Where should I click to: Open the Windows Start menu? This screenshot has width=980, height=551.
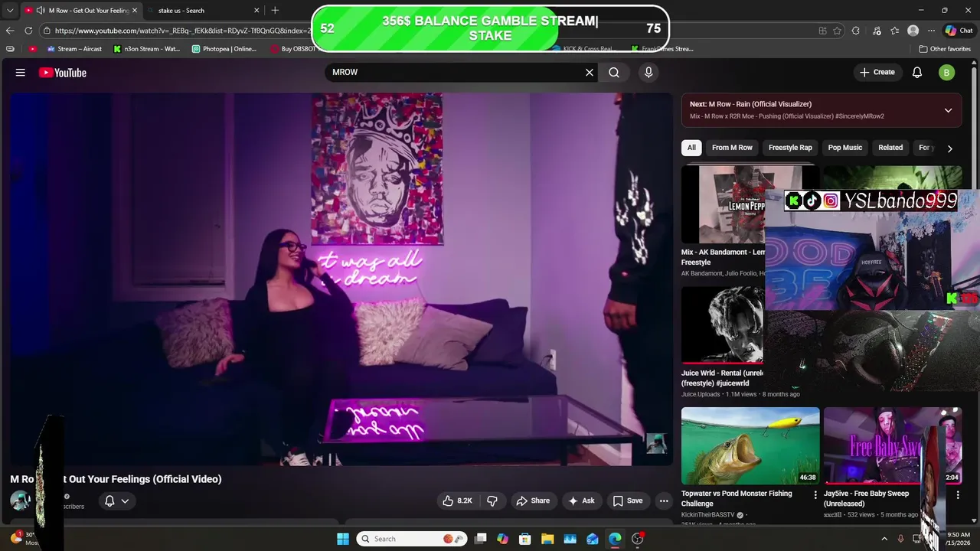(343, 539)
